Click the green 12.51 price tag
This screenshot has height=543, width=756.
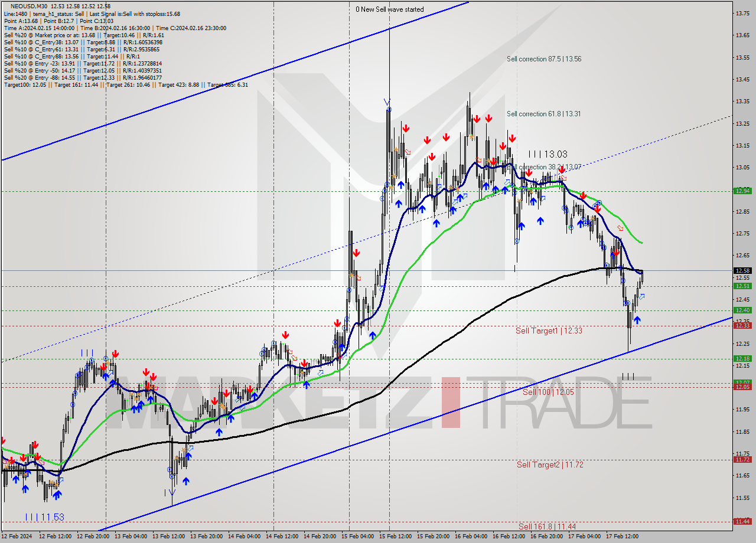click(x=742, y=286)
